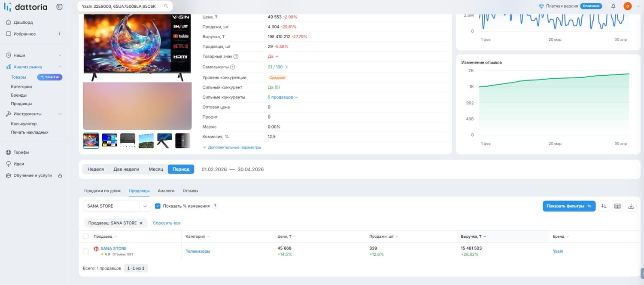Image resolution: width=644 pixels, height=285 pixels.
Task: Click help icon next to Самовыкупы
Action: tap(232, 67)
